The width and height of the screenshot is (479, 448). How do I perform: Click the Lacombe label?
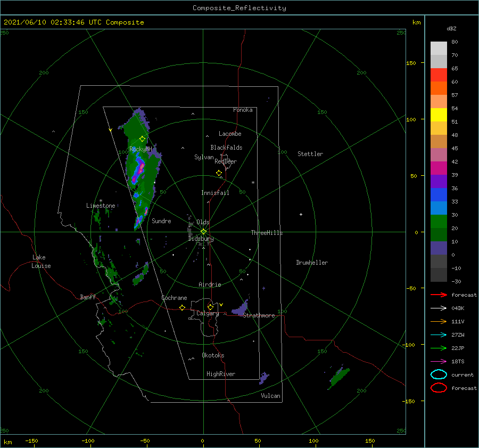[230, 134]
